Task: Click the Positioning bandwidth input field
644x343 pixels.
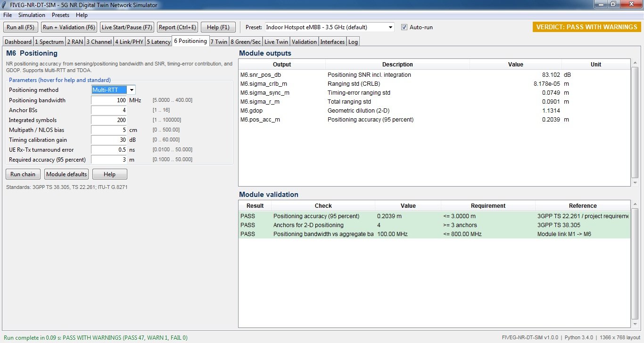Action: (x=109, y=100)
